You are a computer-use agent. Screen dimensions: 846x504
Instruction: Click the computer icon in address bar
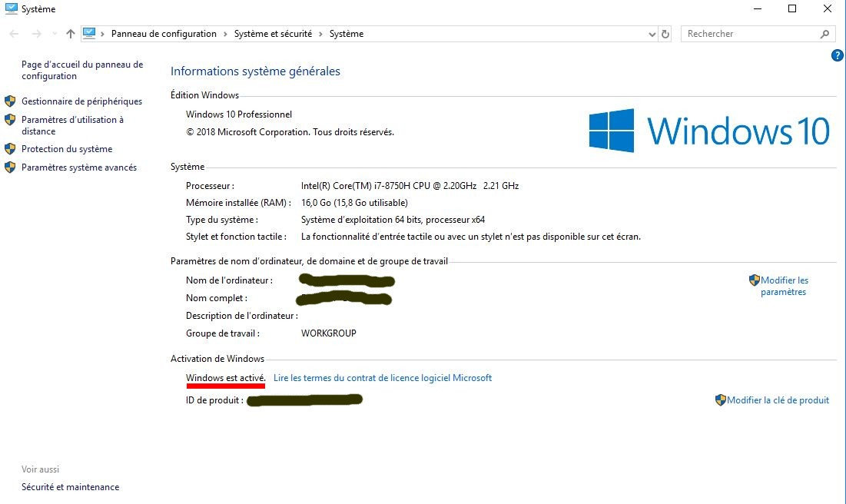coord(90,34)
